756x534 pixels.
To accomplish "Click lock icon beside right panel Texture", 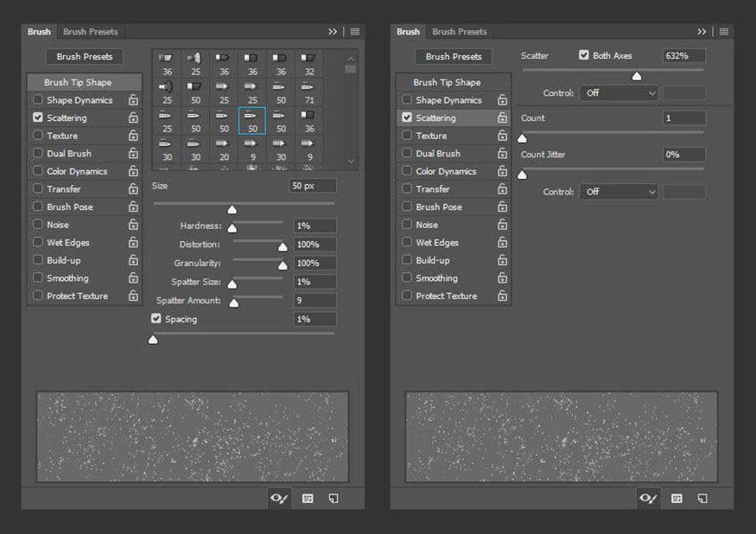I will pos(502,136).
